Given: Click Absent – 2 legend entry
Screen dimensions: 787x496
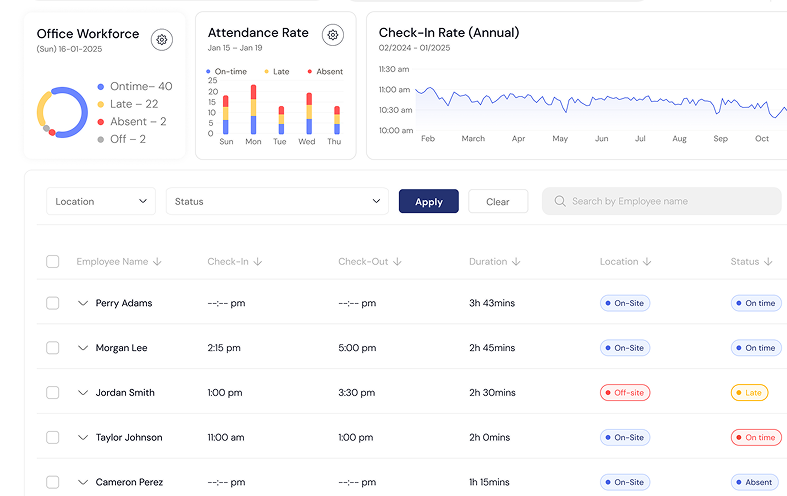Looking at the screenshot, I should (x=132, y=121).
